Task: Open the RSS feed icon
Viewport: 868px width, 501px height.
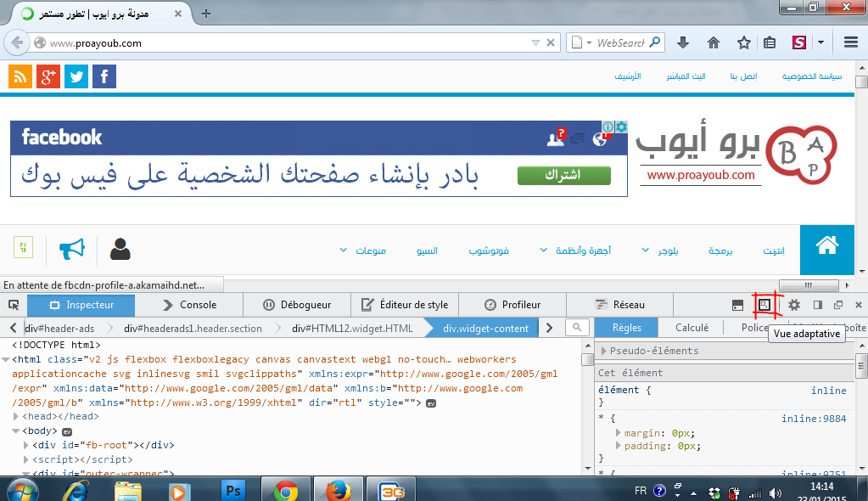Action: pyautogui.click(x=20, y=76)
